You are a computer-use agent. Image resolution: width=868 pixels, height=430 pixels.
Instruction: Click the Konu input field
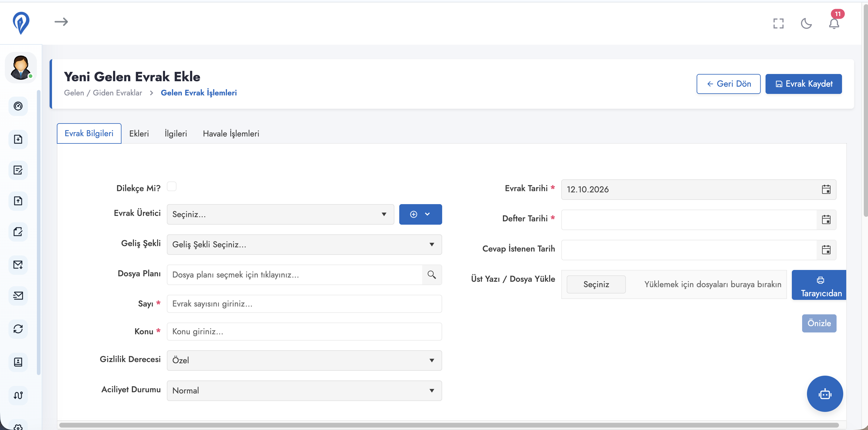click(x=304, y=331)
